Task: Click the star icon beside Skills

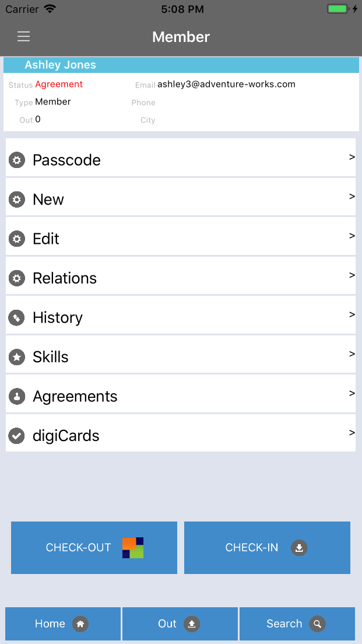Action: click(17, 357)
